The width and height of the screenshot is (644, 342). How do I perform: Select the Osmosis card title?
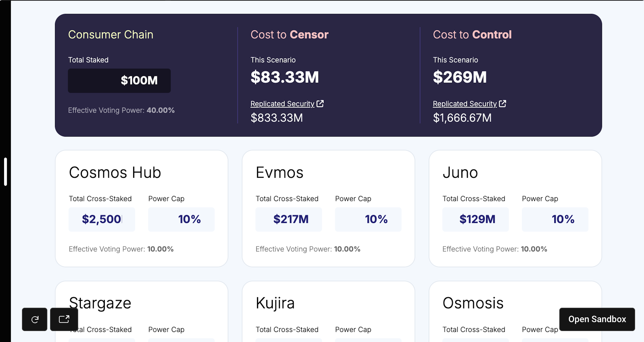(473, 303)
